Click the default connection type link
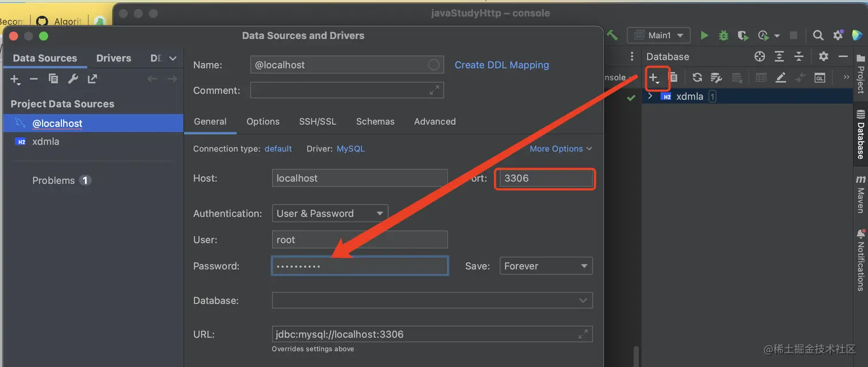Viewport: 868px width, 367px height. [278, 149]
